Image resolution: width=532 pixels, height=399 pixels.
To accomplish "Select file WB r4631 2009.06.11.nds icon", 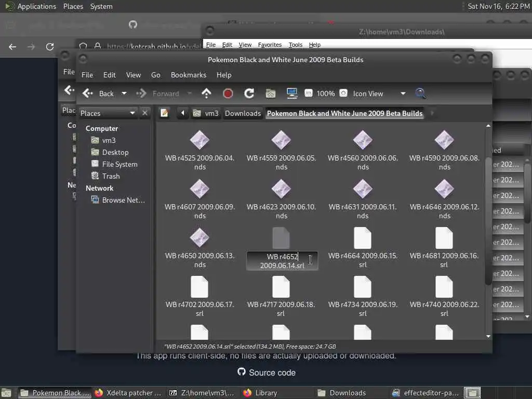I will pos(363,188).
